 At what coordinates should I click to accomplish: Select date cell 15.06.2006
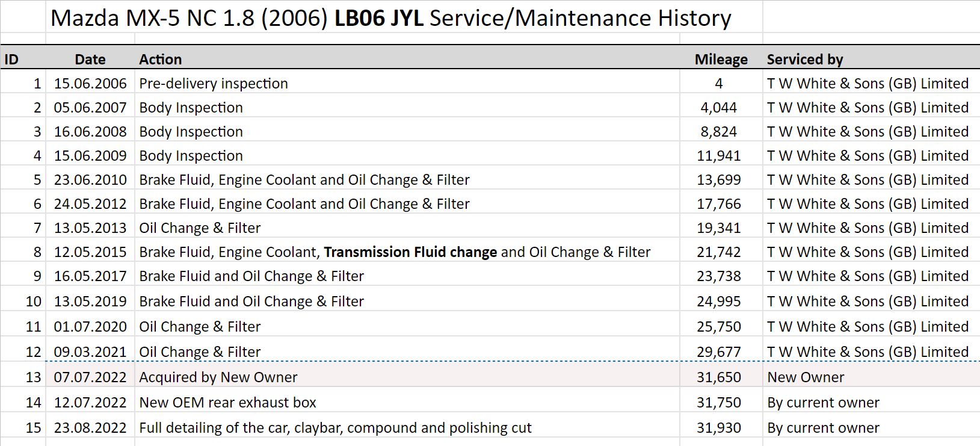point(90,83)
